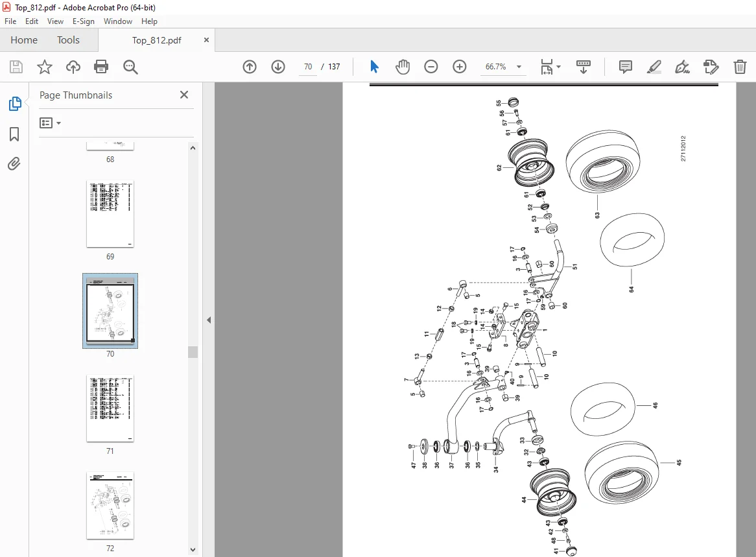Open the View menu
756x557 pixels.
[55, 21]
